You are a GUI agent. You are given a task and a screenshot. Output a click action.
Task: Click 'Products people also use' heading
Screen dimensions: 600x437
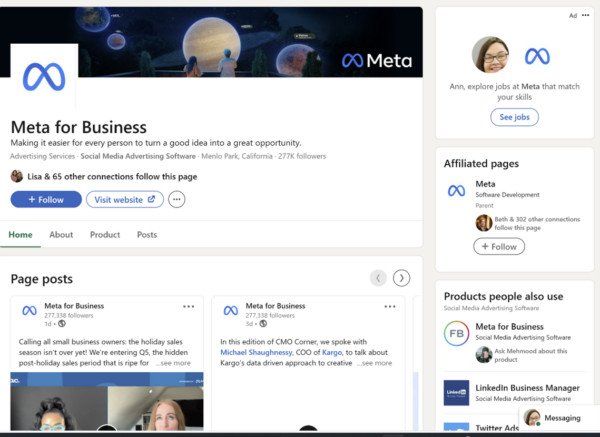tap(503, 296)
